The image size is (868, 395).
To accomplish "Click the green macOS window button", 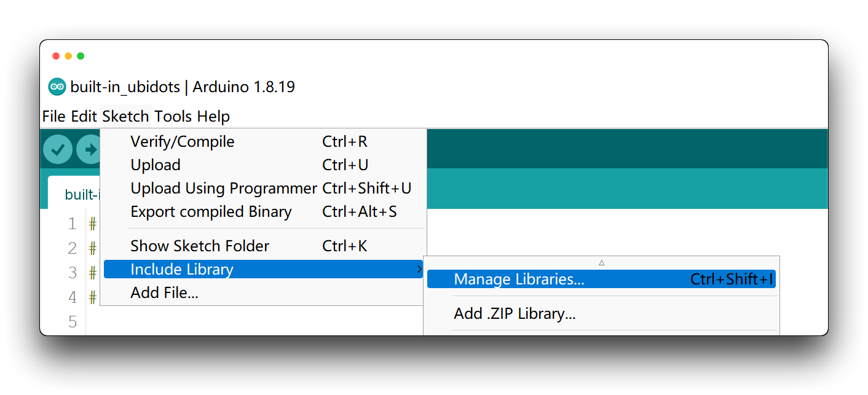I will point(81,56).
